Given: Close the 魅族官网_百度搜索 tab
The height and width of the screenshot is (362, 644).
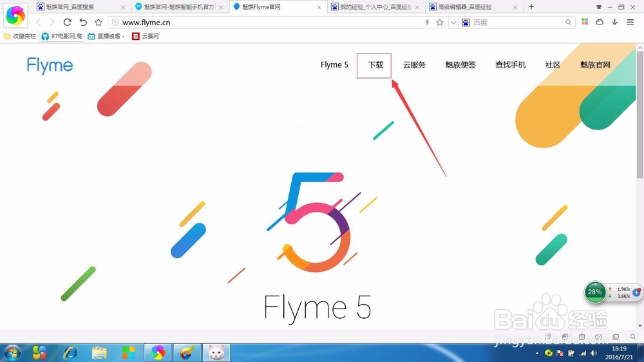Looking at the screenshot, I should tap(123, 7).
